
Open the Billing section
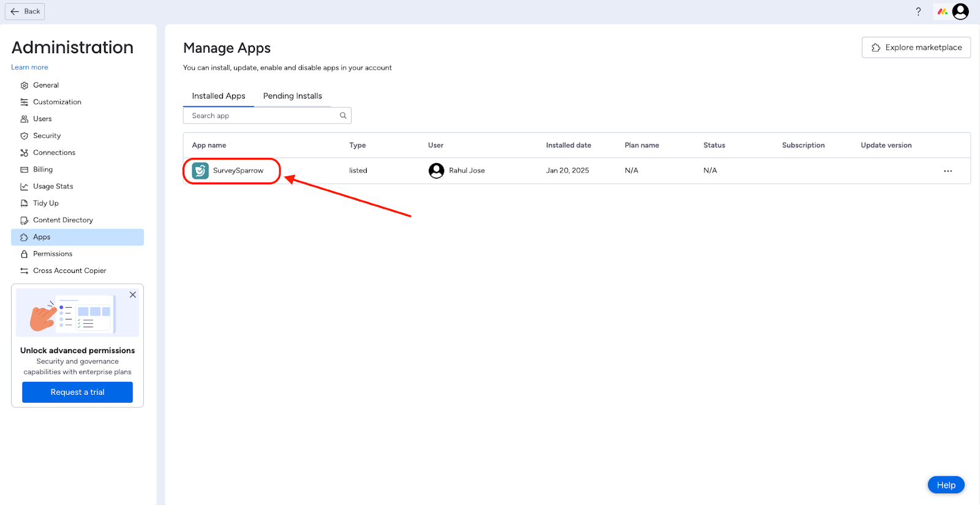pyautogui.click(x=43, y=170)
